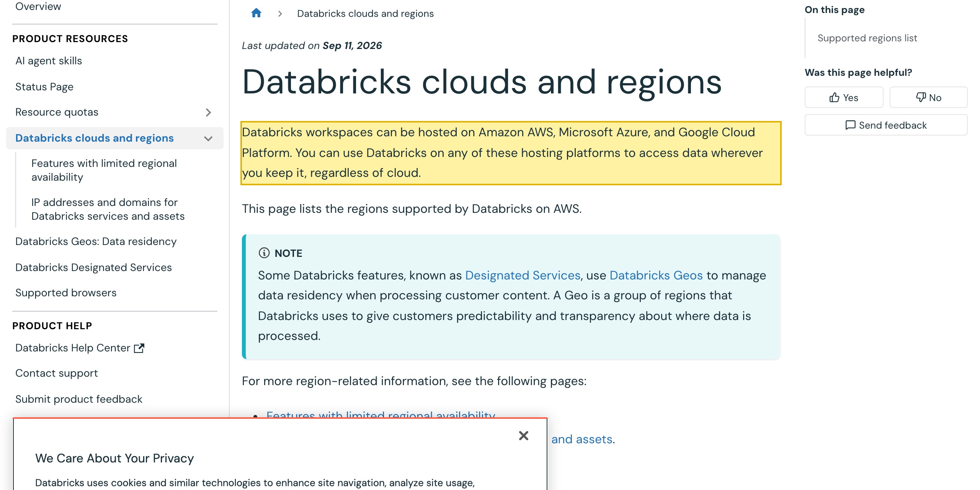
Task: Click the breadcrumb text Databricks clouds and regions
Action: coord(366,14)
